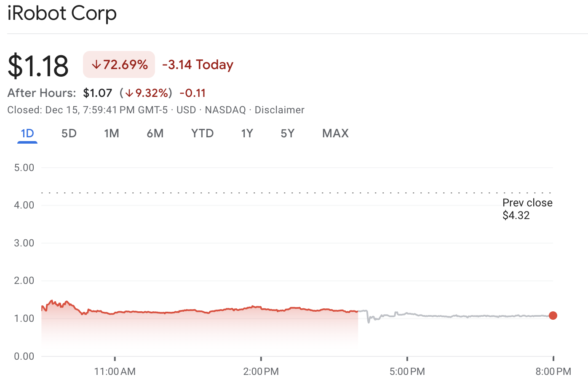This screenshot has width=588, height=385.
Task: Click the red endpoint dot on chart
Action: (553, 315)
